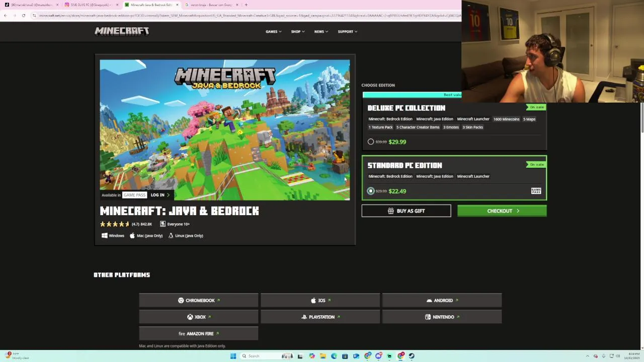
Task: Open the Android platform link
Action: pos(442,301)
